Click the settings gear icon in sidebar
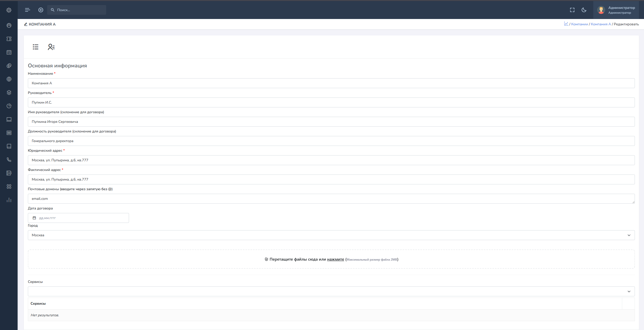 9,10
